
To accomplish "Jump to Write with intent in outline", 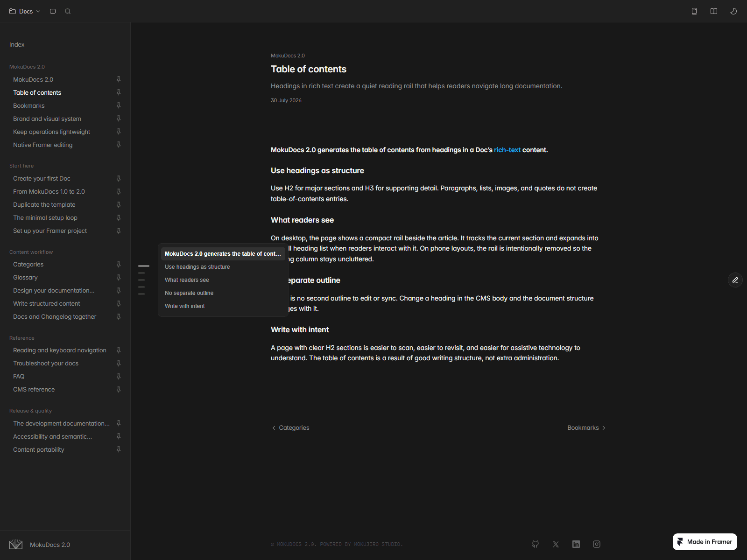I will tap(223, 306).
